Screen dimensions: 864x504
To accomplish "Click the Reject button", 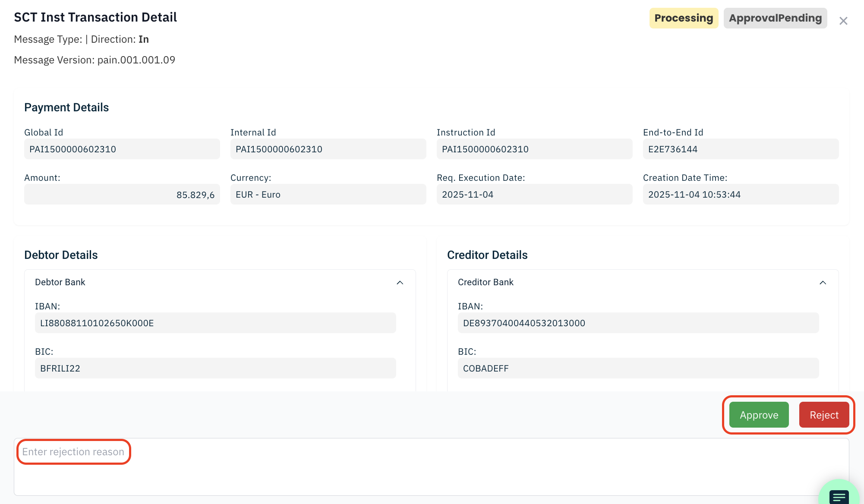I will coord(824,415).
